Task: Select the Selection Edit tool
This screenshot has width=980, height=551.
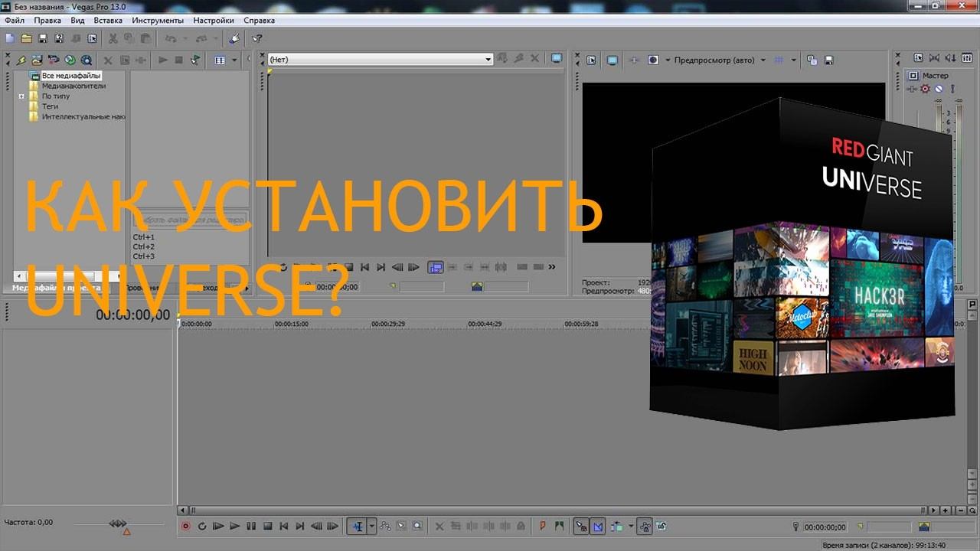Action: [x=401, y=526]
